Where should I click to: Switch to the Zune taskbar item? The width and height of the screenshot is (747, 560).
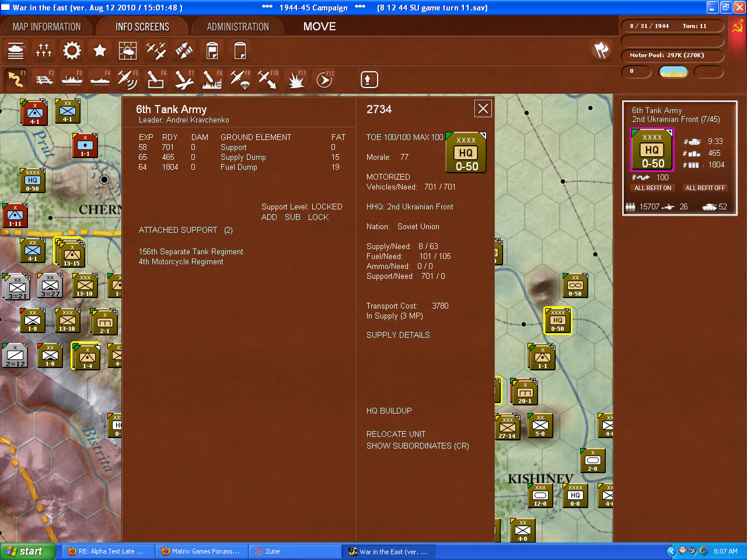point(295,551)
